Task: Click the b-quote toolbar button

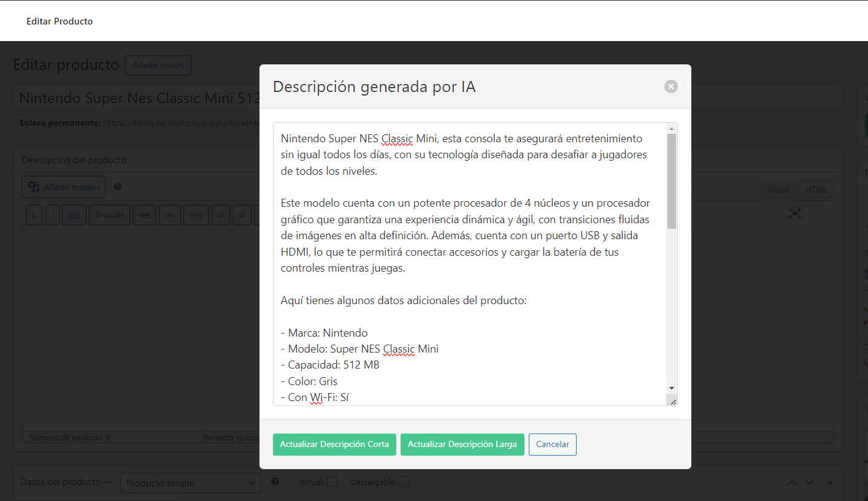Action: (x=110, y=215)
